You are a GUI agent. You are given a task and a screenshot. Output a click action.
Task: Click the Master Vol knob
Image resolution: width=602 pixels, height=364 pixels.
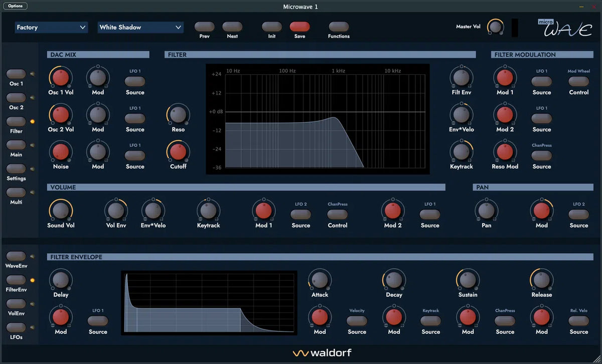click(x=496, y=27)
